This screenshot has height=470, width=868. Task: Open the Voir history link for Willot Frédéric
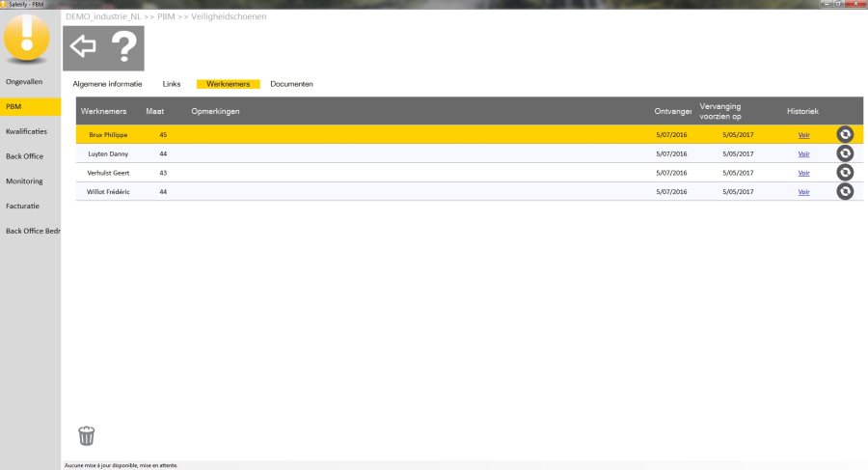tap(803, 192)
